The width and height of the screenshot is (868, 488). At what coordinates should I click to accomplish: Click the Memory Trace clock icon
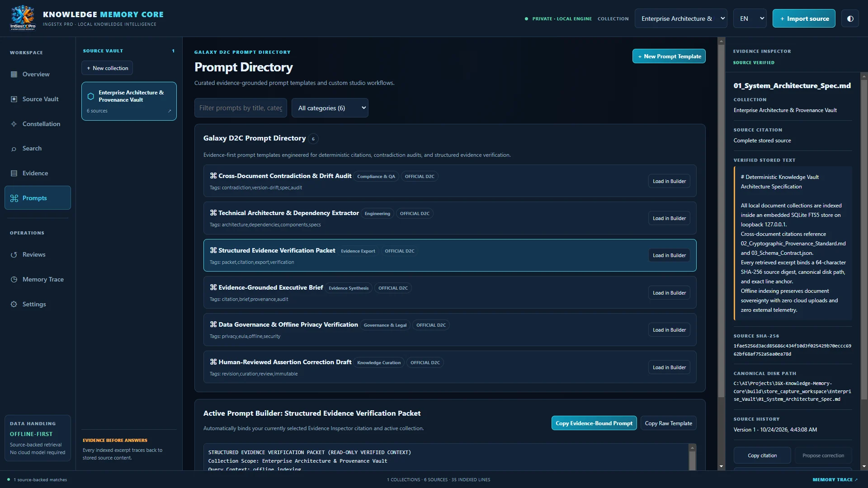[14, 279]
